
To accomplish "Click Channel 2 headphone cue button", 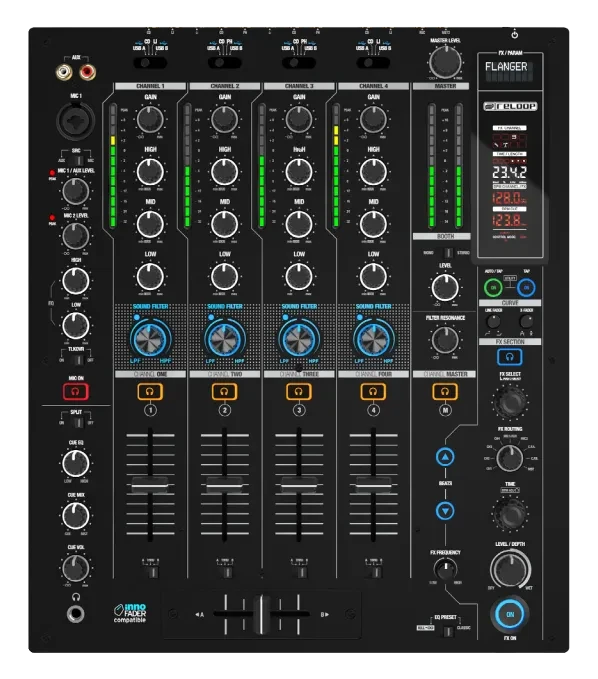I will [224, 391].
